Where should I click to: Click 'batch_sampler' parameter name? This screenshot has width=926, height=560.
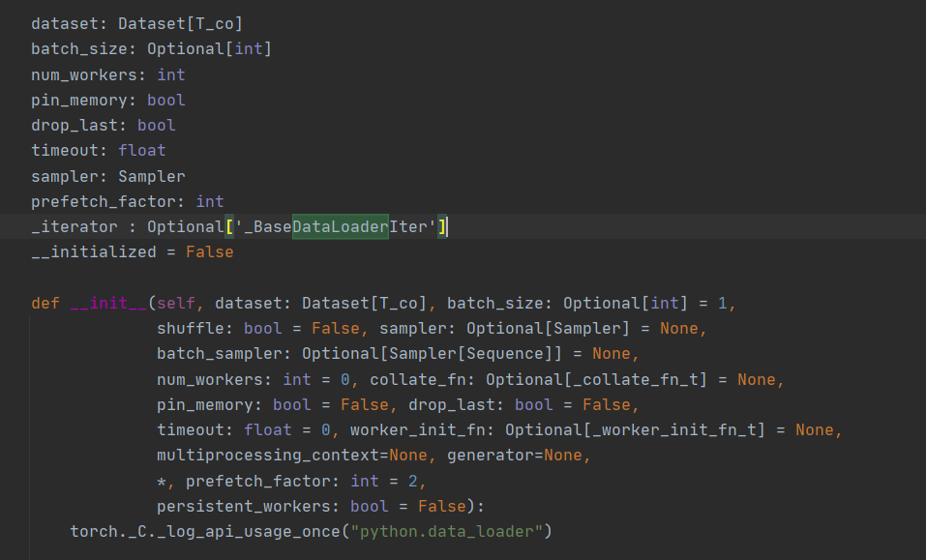(219, 353)
